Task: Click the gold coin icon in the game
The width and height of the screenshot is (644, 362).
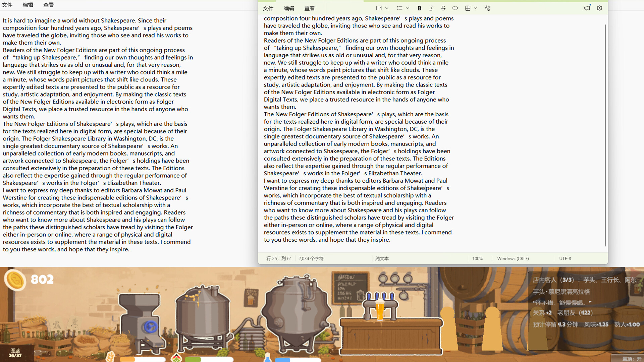Action: pyautogui.click(x=15, y=280)
